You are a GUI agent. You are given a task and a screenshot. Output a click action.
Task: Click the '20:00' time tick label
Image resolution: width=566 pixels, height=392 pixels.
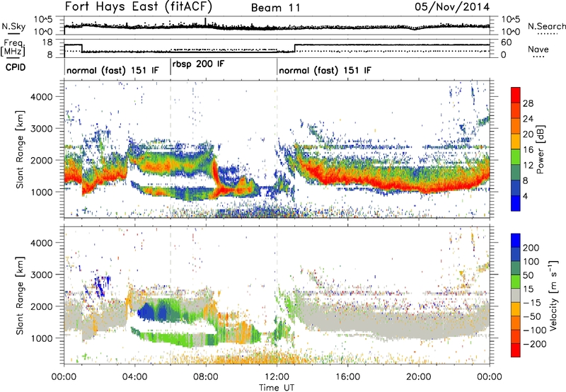click(x=419, y=377)
